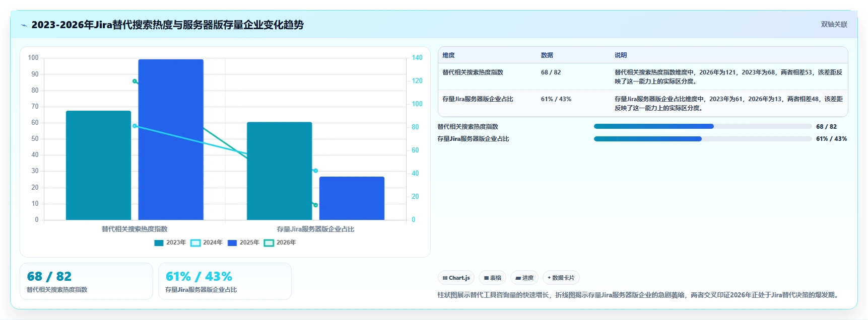Click the 2026年 line point at the 120 level
The height and width of the screenshot is (320, 868).
point(135,81)
